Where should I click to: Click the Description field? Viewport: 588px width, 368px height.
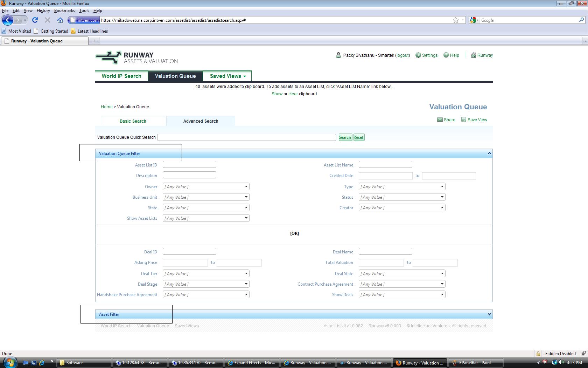click(x=189, y=175)
